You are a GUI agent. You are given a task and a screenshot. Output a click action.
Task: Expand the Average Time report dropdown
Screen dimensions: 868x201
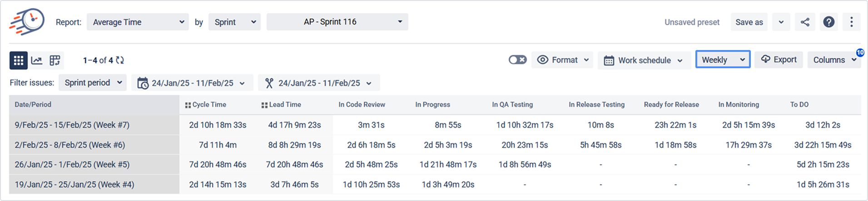[138, 22]
